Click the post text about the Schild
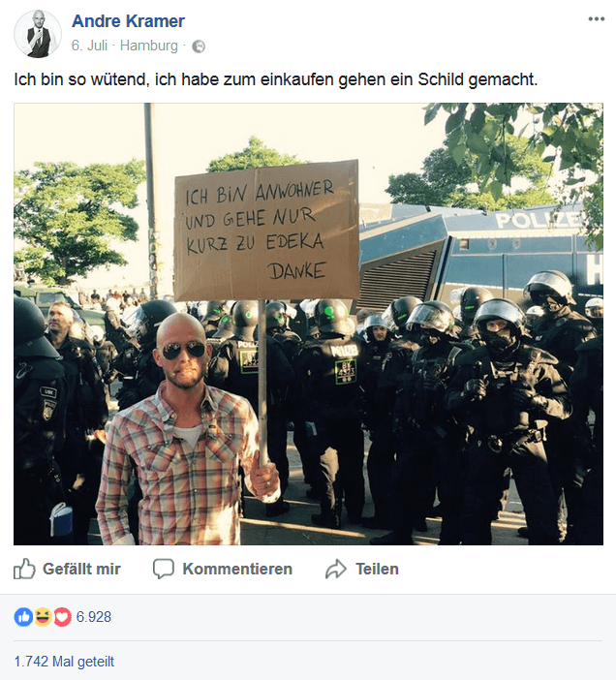 pos(276,79)
